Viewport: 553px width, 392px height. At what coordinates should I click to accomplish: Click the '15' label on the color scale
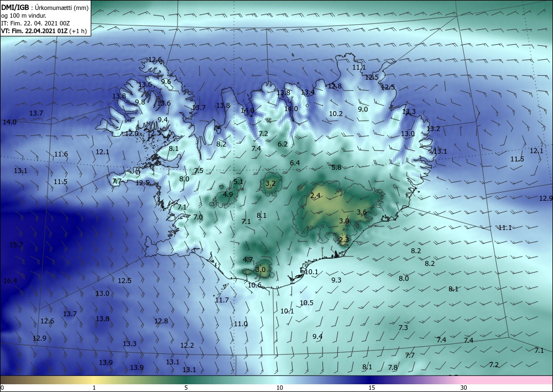coord(372,388)
